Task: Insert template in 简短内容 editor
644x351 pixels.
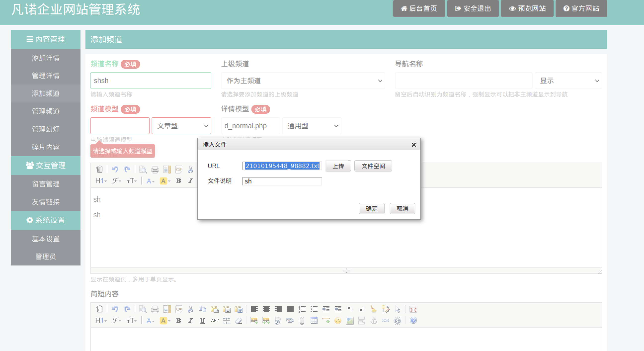Action: pyautogui.click(x=167, y=309)
